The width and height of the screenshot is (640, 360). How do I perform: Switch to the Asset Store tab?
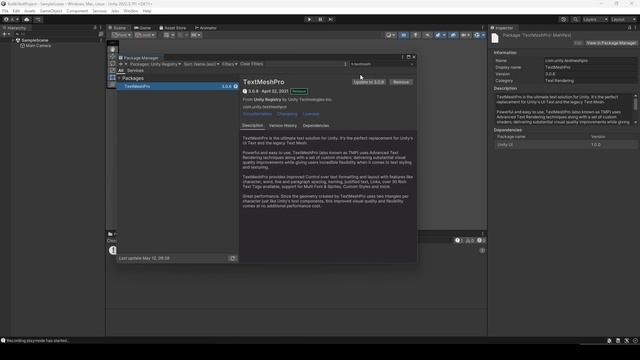pyautogui.click(x=173, y=28)
